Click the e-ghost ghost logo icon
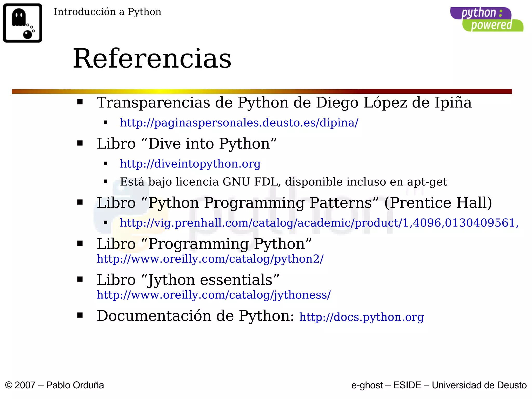The image size is (532, 399). [x=23, y=23]
